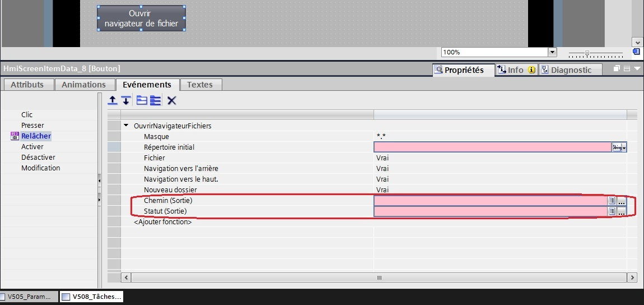This screenshot has height=305, width=644.
Task: Click the canvas vertical scrollbar down arrow
Action: coord(637,42)
